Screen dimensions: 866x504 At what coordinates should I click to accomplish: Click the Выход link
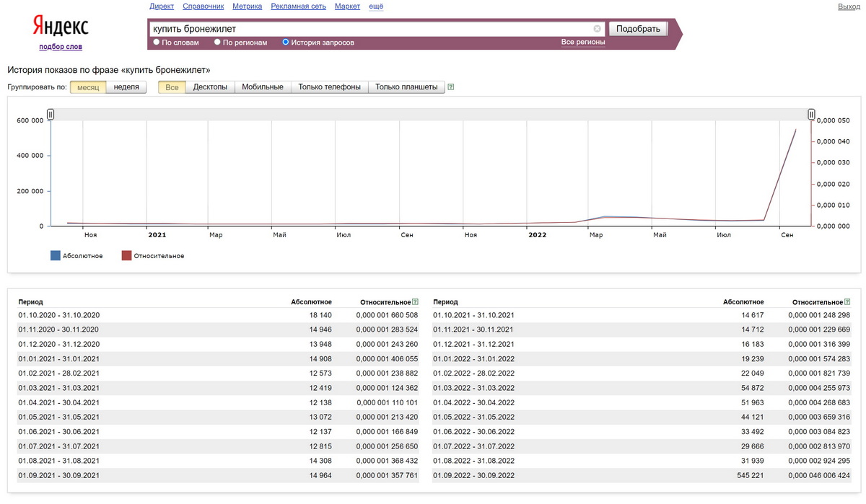tap(849, 6)
